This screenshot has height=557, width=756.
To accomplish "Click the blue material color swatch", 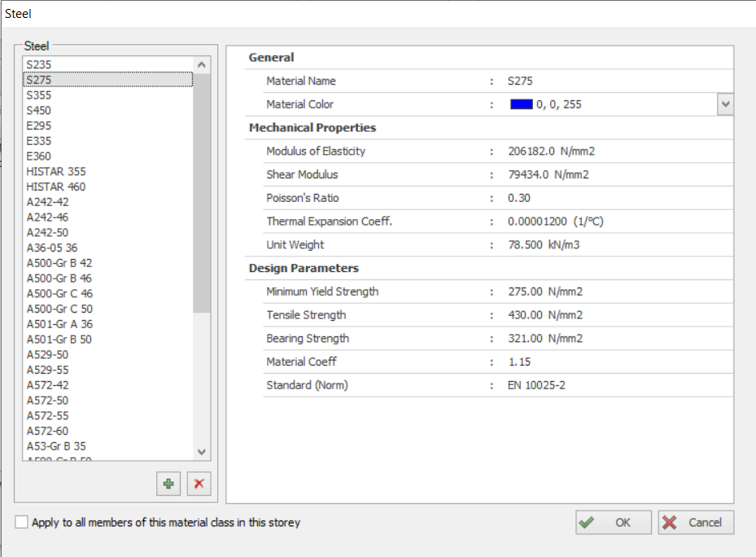I will point(521,104).
